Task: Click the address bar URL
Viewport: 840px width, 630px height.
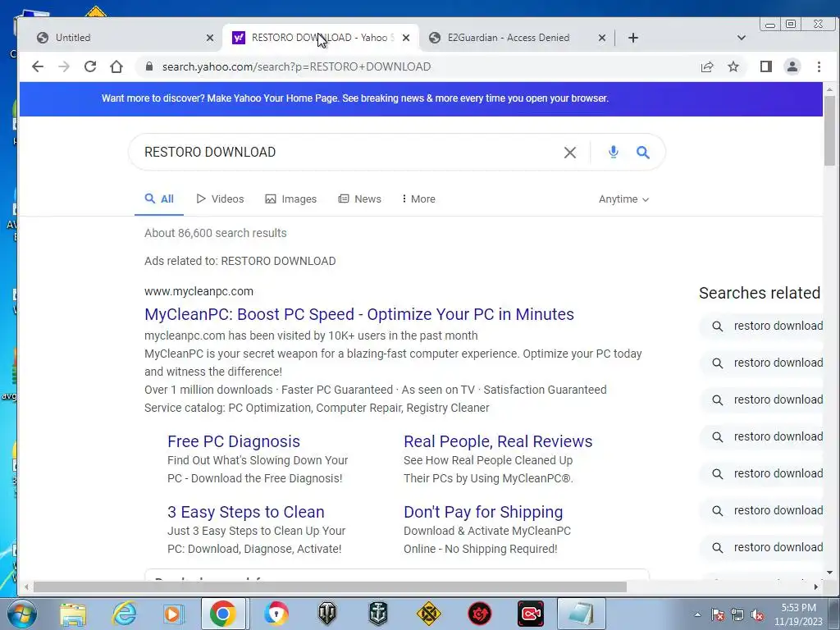Action: pos(296,66)
